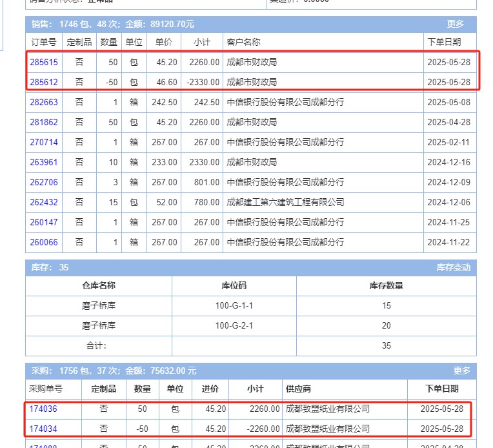Screen dimensions: 493x448
Task: Click the 供应商 column header
Action: pyautogui.click(x=298, y=389)
